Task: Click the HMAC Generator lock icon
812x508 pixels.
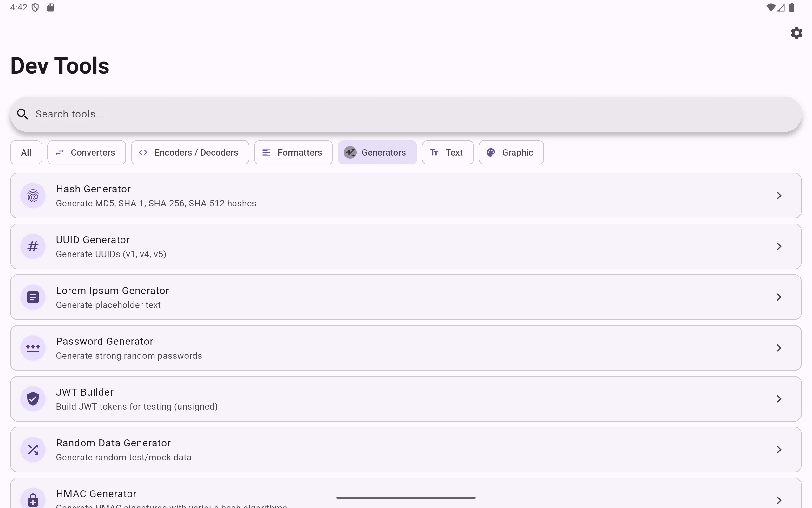Action: 33,500
